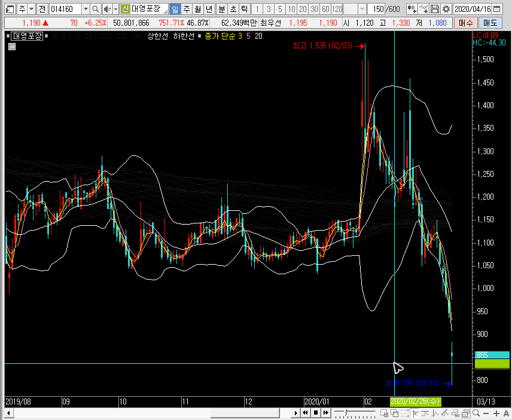This screenshot has width=512, height=420.
Task: Open the calendar date picker icon
Action: coord(496,9)
